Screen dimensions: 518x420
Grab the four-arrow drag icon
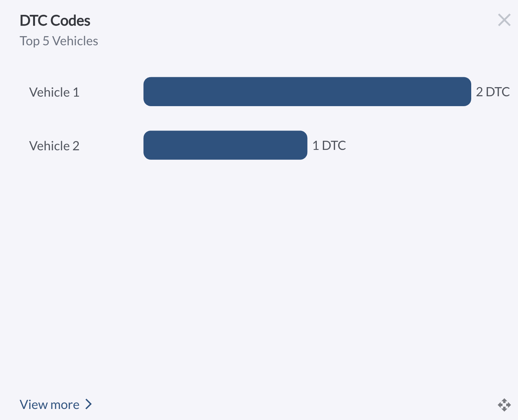(x=504, y=405)
